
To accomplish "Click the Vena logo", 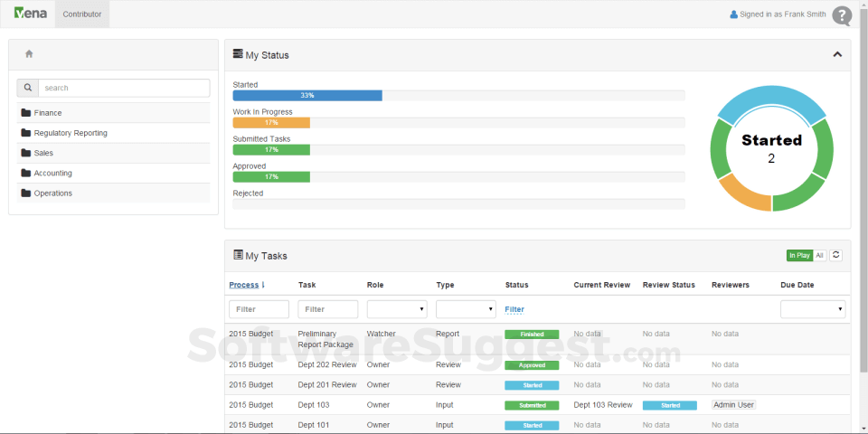I will (31, 14).
